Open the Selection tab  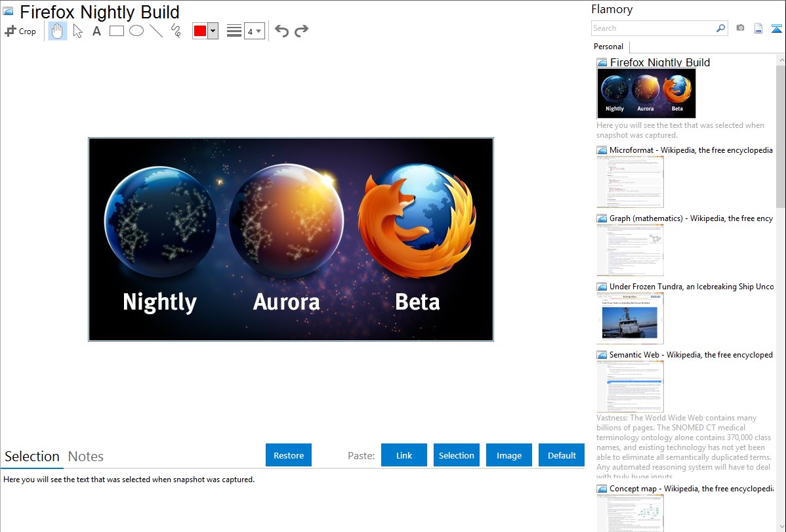coord(32,457)
